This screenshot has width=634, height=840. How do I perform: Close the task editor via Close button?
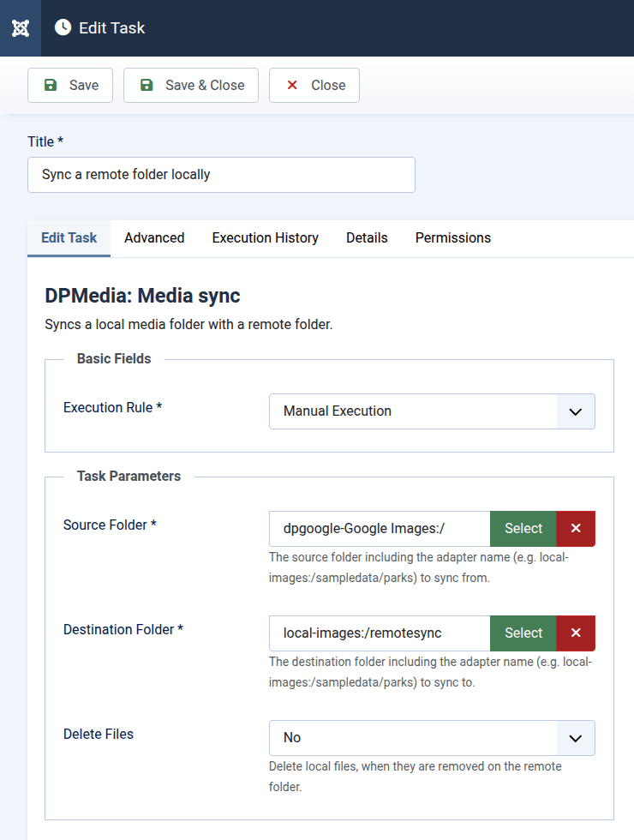(314, 85)
